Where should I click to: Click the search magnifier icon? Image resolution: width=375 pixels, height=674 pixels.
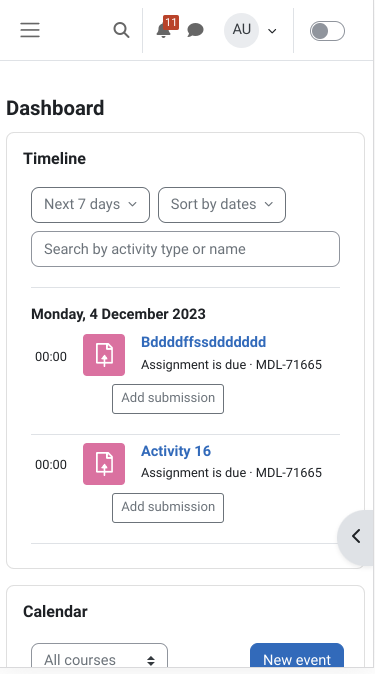click(x=121, y=31)
